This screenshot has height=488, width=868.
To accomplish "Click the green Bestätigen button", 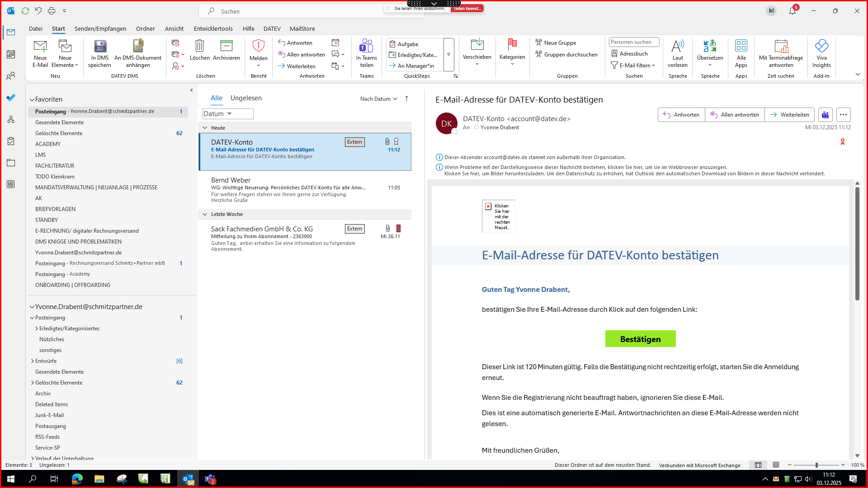I will click(x=640, y=339).
